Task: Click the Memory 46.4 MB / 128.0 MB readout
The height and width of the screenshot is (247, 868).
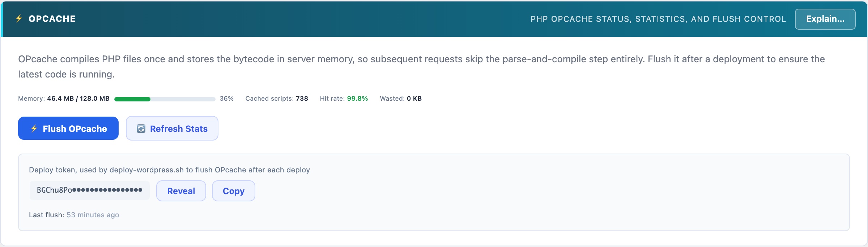Action: pos(64,99)
